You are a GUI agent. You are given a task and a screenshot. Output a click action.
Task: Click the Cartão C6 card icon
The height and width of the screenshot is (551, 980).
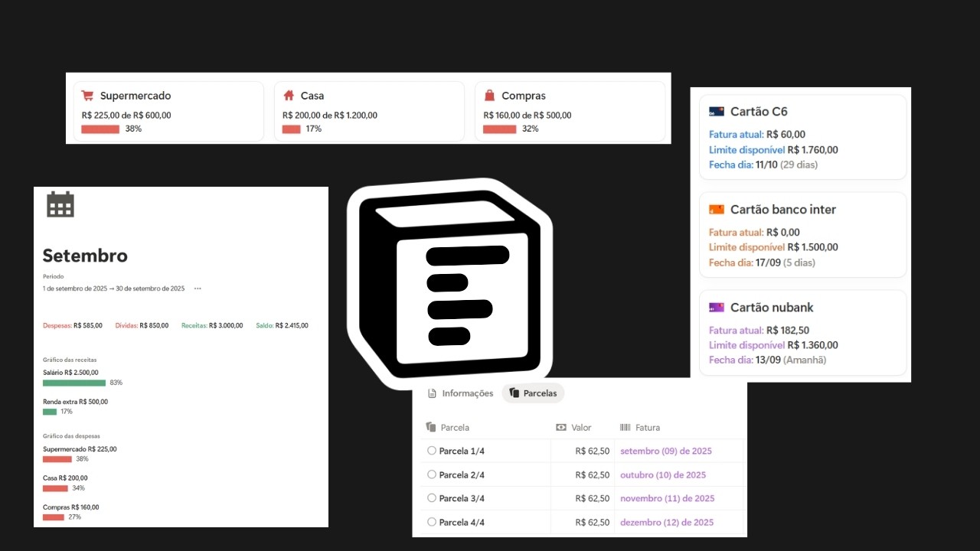tap(717, 112)
